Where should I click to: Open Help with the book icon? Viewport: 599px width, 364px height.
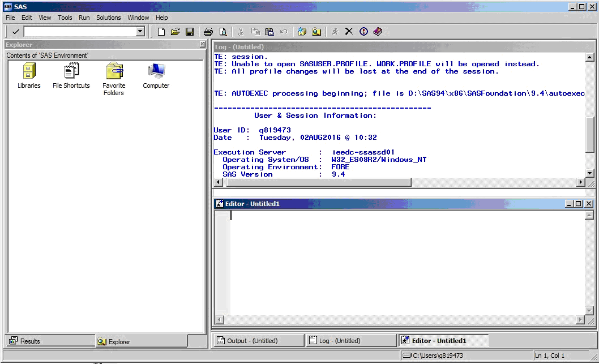pos(378,32)
